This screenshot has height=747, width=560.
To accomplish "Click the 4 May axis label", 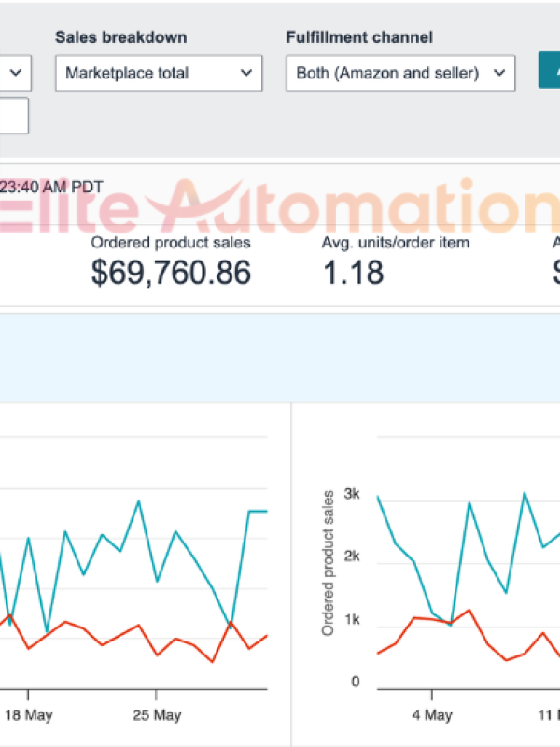I will pos(432,715).
